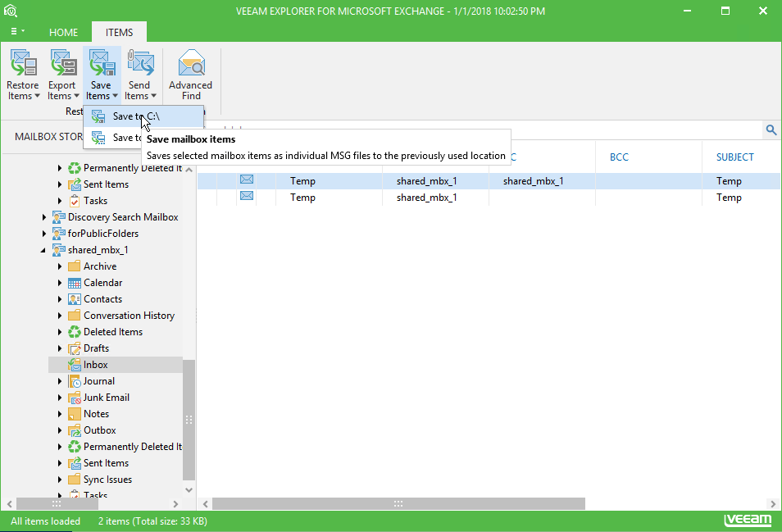Click the 'All items loaded' status text
The height and width of the screenshot is (532, 782).
click(x=45, y=521)
